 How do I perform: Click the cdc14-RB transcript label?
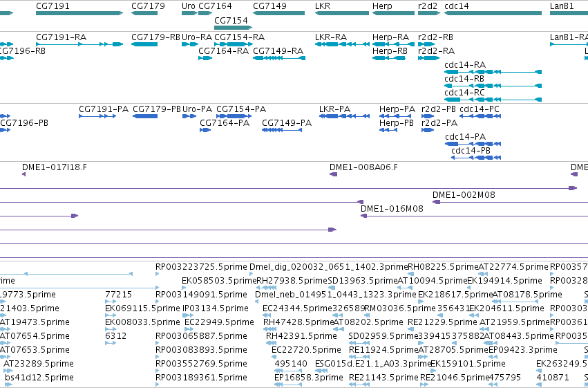click(x=464, y=79)
